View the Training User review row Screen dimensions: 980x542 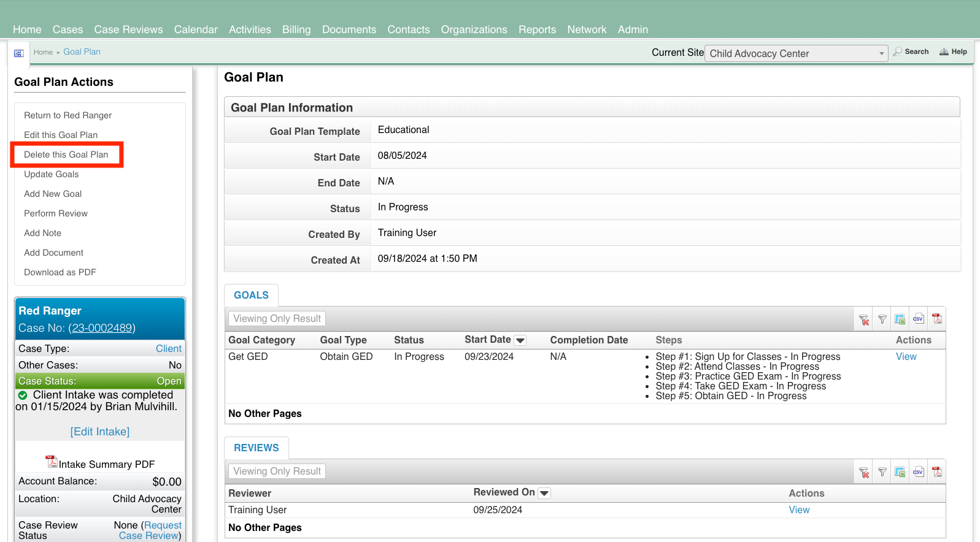pyautogui.click(x=799, y=510)
